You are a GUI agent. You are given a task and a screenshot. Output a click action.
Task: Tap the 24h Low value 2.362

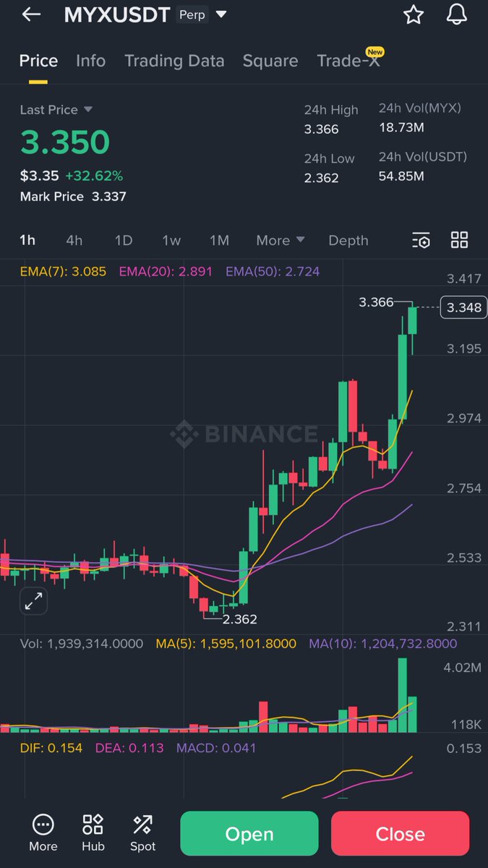(x=321, y=178)
